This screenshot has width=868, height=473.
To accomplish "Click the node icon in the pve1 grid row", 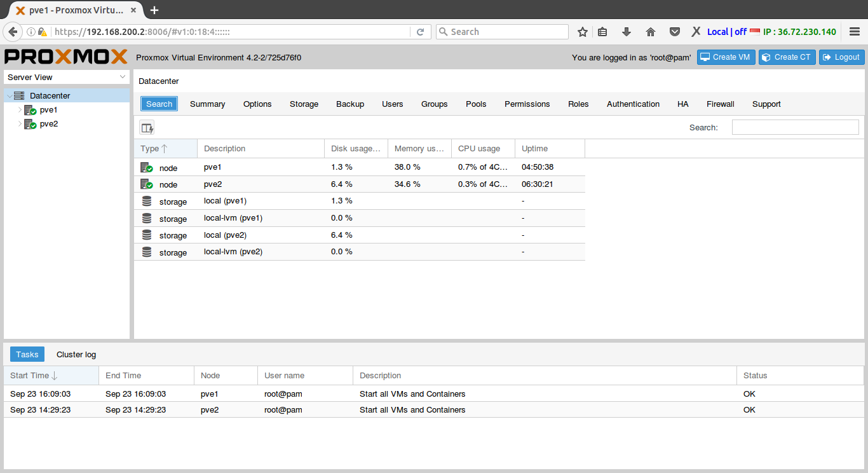I will pos(147,168).
